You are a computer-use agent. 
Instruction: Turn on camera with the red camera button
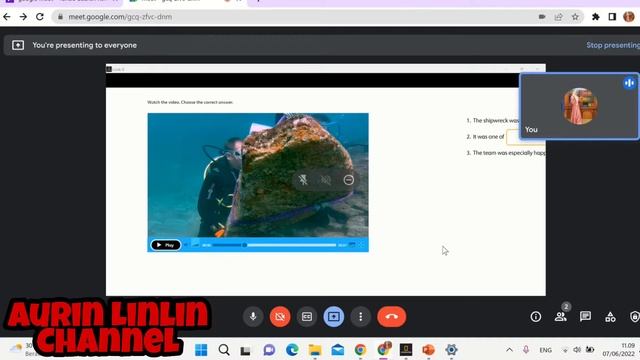[280, 316]
